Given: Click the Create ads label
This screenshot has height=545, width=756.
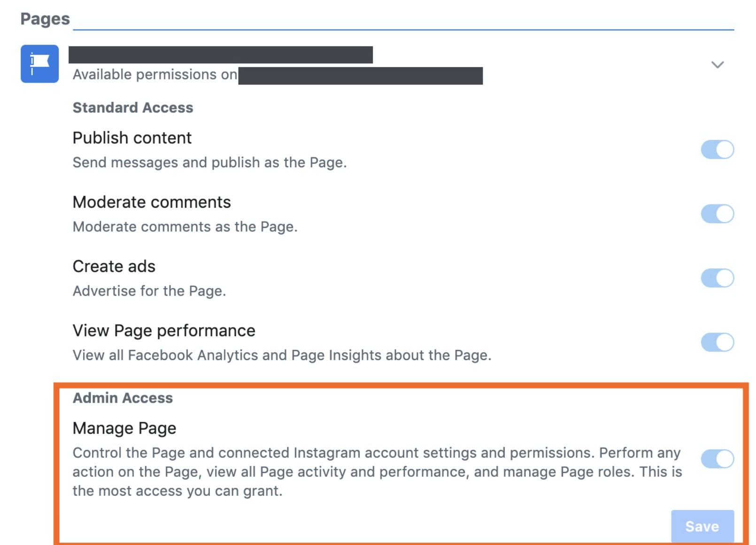Looking at the screenshot, I should click(114, 266).
